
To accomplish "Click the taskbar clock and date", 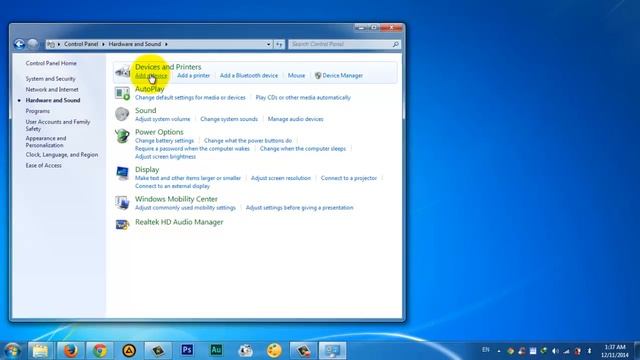I will tap(615, 351).
